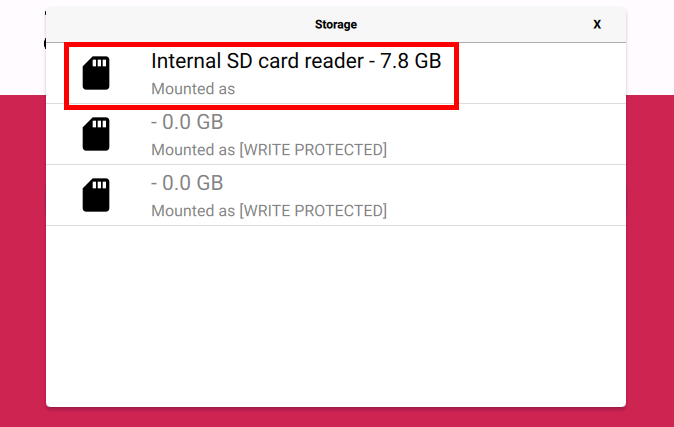
Task: Click the middle drive's "Mounted as" text
Action: click(x=192, y=150)
